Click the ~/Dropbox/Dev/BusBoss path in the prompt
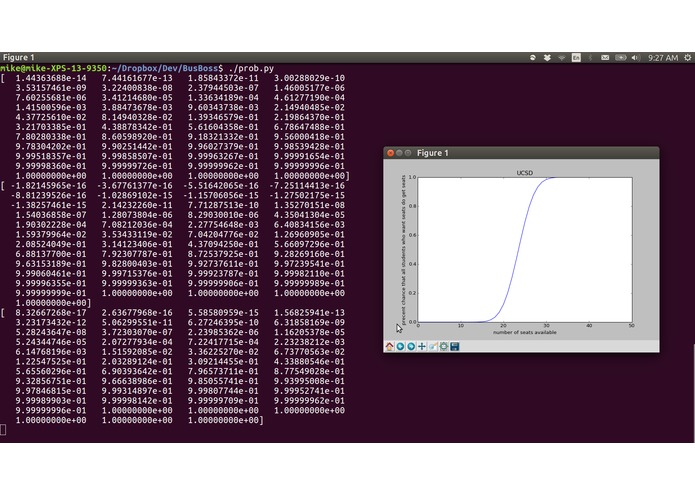Image resolution: width=695 pixels, height=494 pixels. 165,68
